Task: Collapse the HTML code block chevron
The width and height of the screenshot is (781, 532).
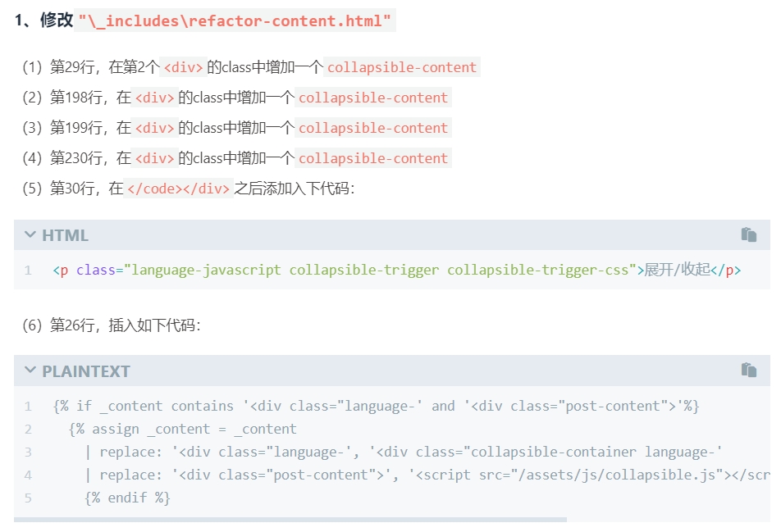Action: tap(30, 235)
